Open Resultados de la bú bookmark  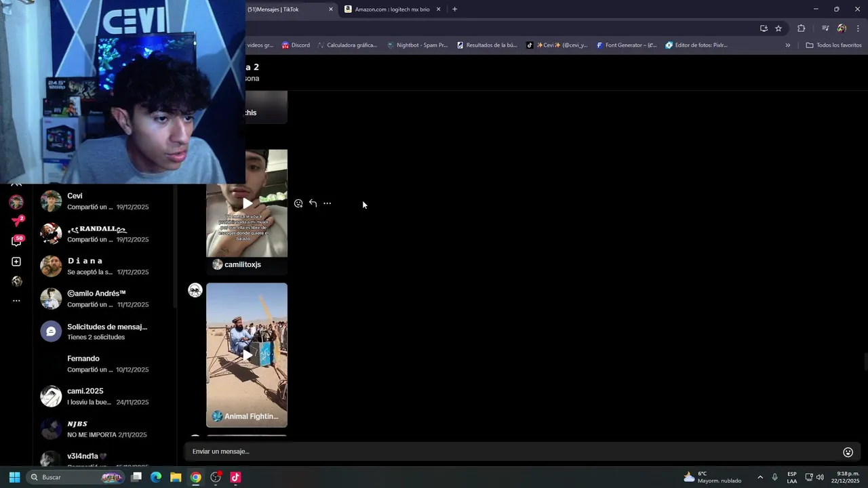(x=487, y=45)
